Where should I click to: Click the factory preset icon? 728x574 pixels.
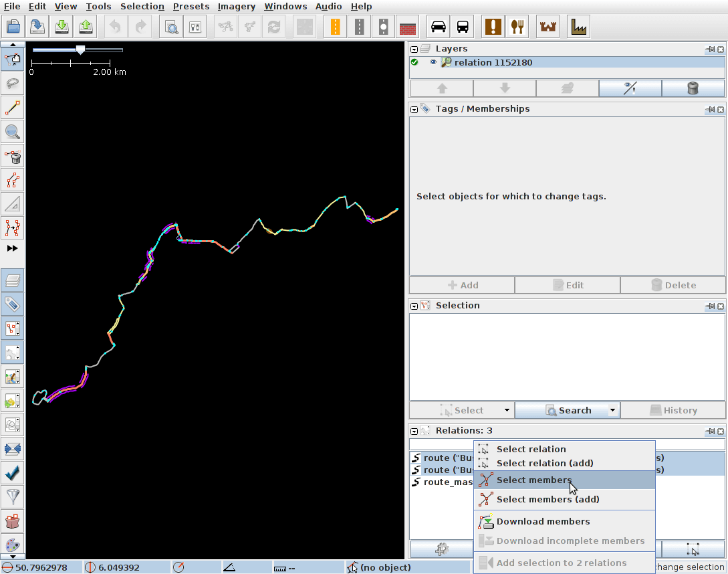578,27
